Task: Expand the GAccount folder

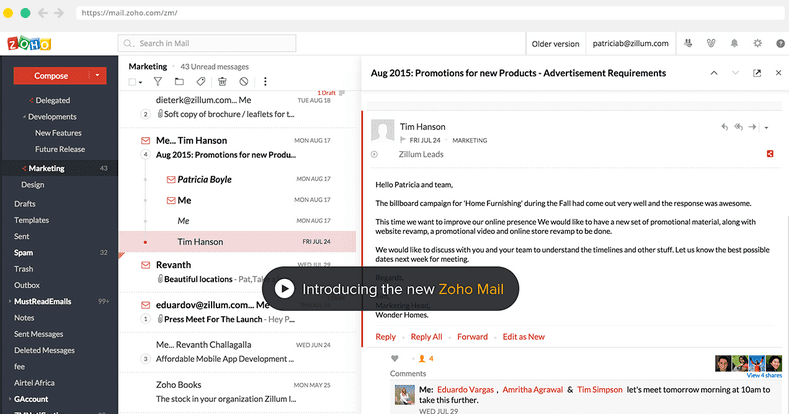Action: point(10,399)
